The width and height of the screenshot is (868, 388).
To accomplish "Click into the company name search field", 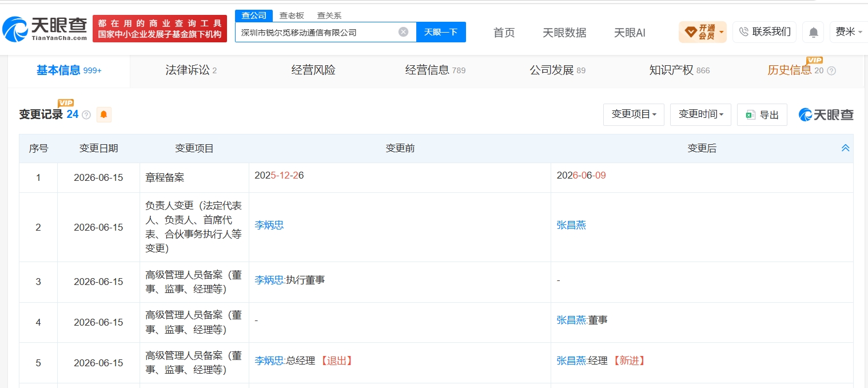I will (317, 32).
